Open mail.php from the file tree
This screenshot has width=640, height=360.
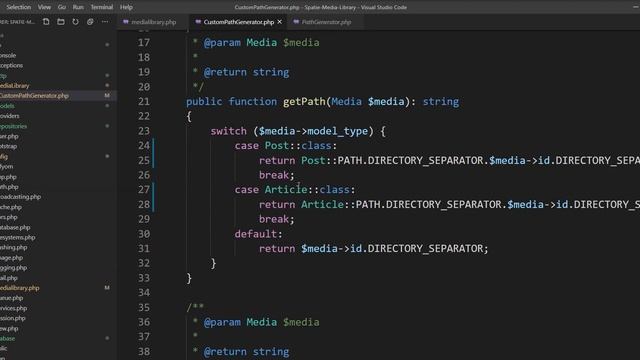pyautogui.click(x=9, y=278)
